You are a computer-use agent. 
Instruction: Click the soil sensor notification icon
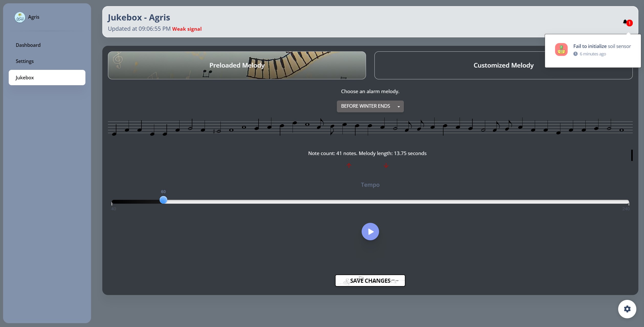pos(561,49)
